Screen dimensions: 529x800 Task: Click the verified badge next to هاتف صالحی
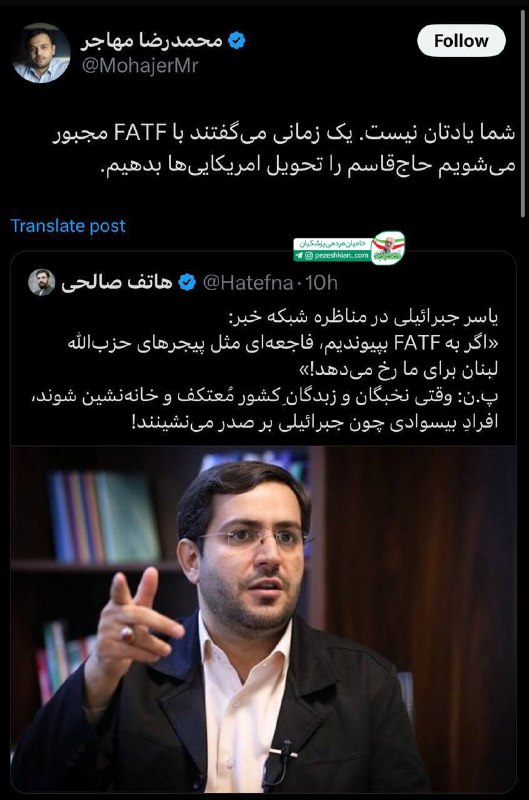(187, 282)
